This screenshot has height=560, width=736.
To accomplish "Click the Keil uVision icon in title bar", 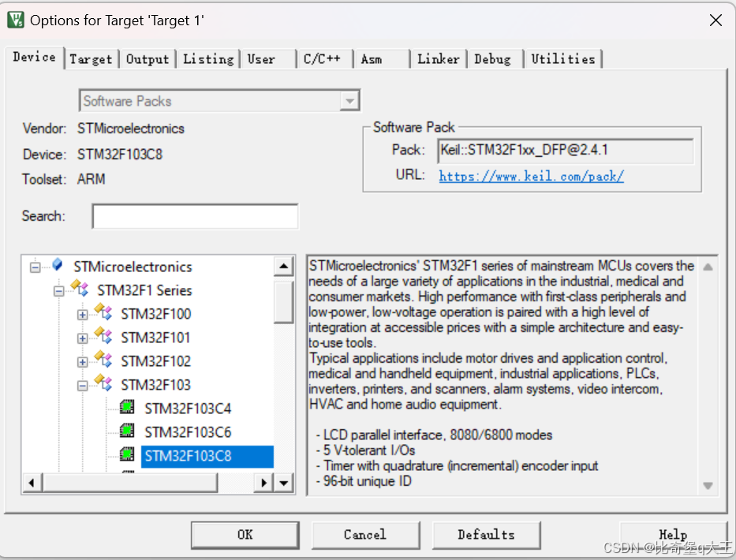I will tap(16, 20).
